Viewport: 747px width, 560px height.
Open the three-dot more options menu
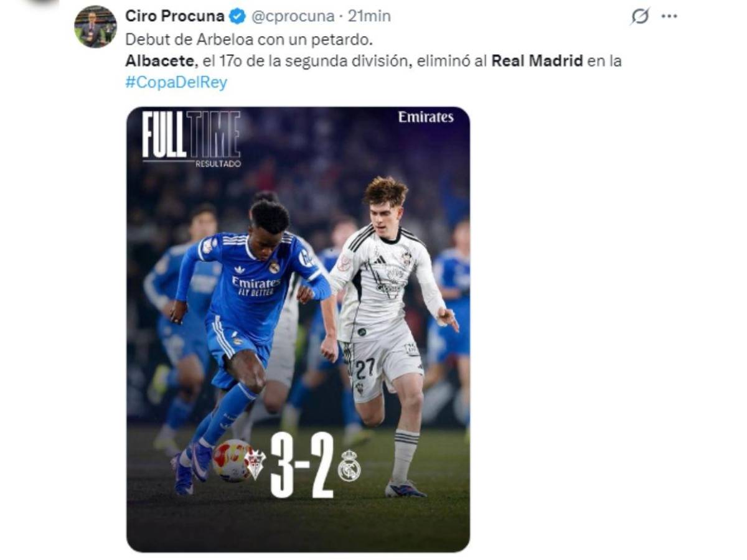tap(669, 16)
